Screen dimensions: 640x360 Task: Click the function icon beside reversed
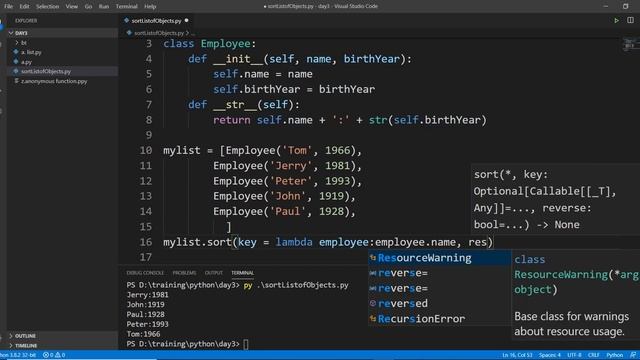tap(373, 303)
